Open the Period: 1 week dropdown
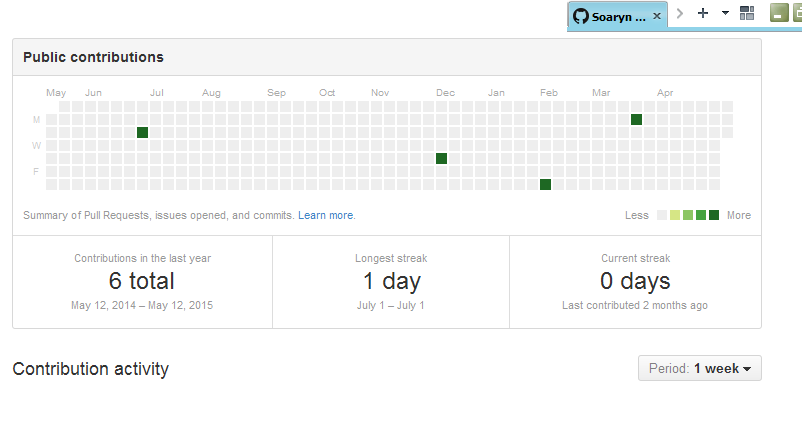802x427 pixels. [x=700, y=368]
